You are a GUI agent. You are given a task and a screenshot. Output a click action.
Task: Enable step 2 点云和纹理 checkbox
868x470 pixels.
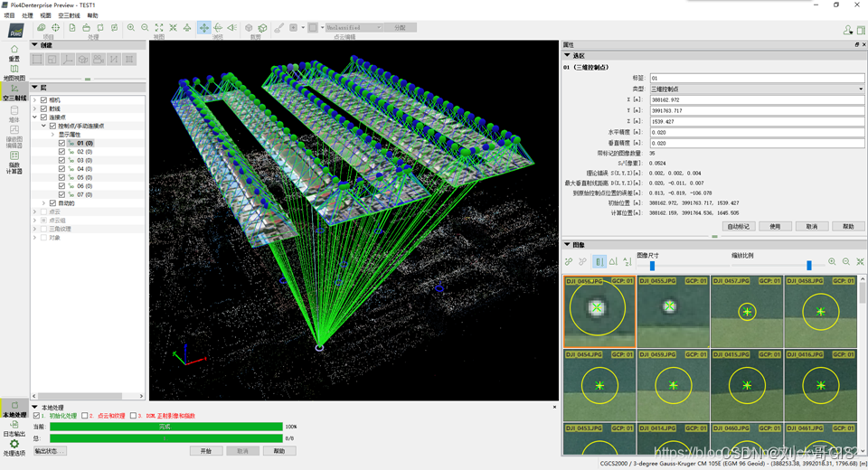tap(85, 416)
